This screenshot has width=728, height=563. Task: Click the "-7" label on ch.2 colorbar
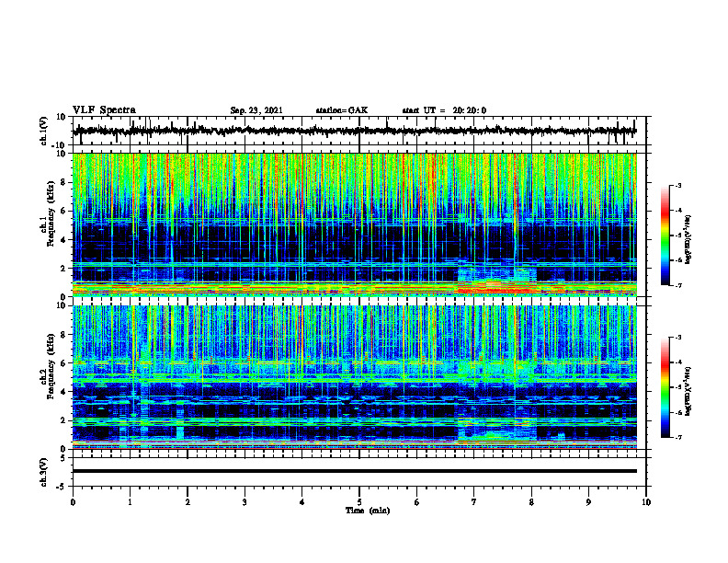(678, 438)
